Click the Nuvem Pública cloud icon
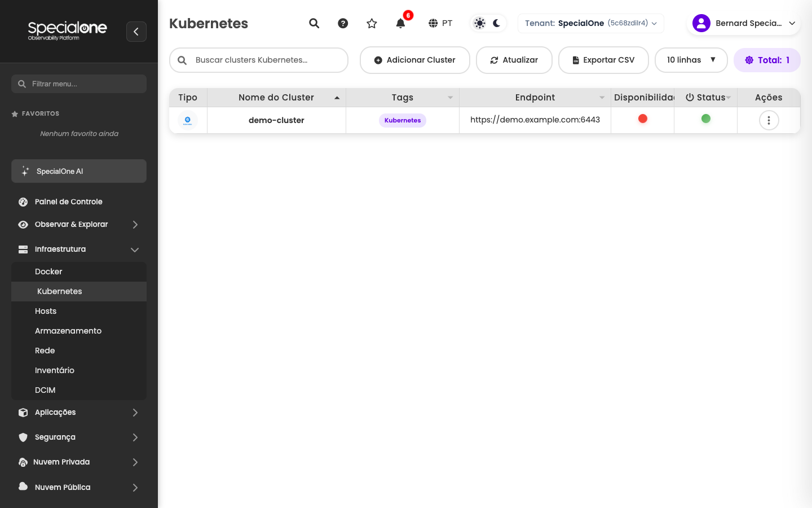Screen dimensions: 812x508 (x=23, y=487)
